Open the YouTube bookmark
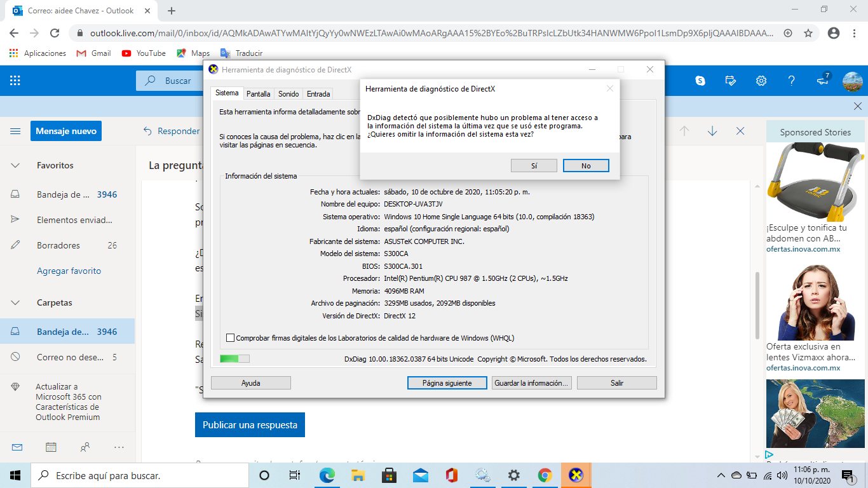868x488 pixels. coord(144,53)
